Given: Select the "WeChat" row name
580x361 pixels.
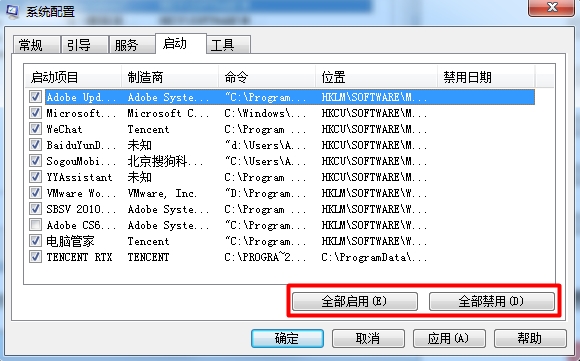Looking at the screenshot, I should click(x=64, y=129).
